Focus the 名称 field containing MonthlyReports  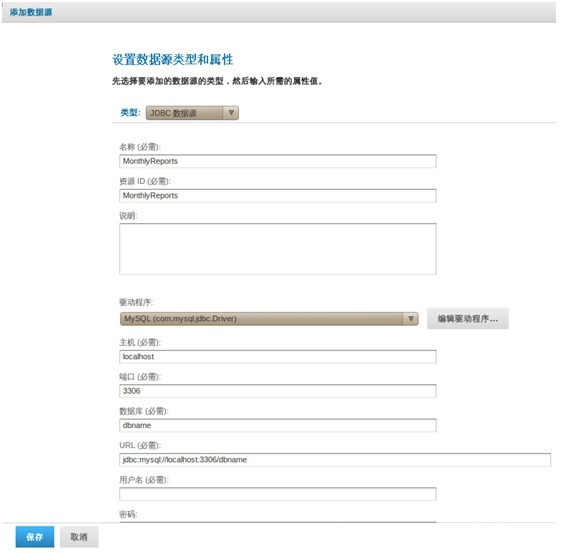click(x=277, y=161)
